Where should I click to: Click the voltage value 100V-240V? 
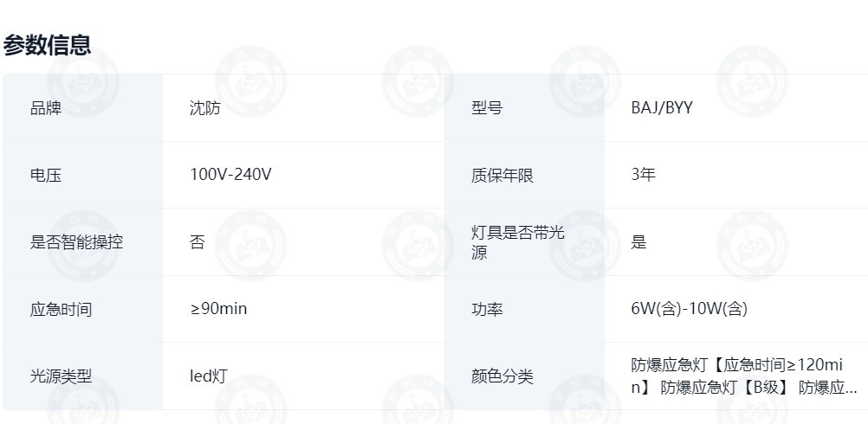coord(230,175)
